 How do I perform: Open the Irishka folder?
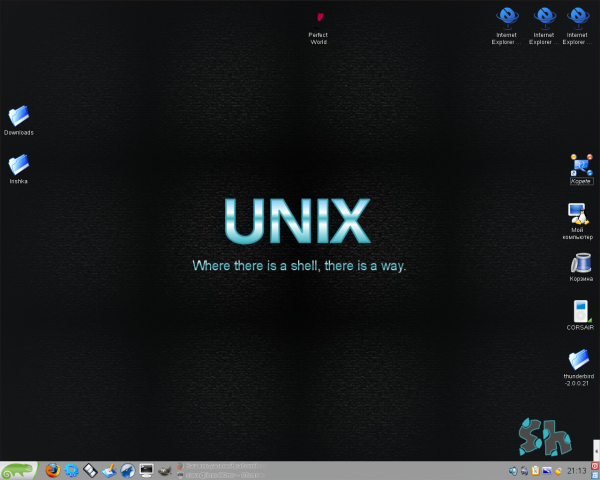18,165
